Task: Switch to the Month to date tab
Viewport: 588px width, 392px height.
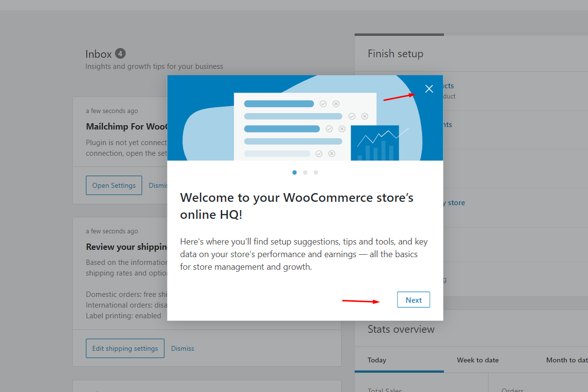Action: [x=567, y=360]
